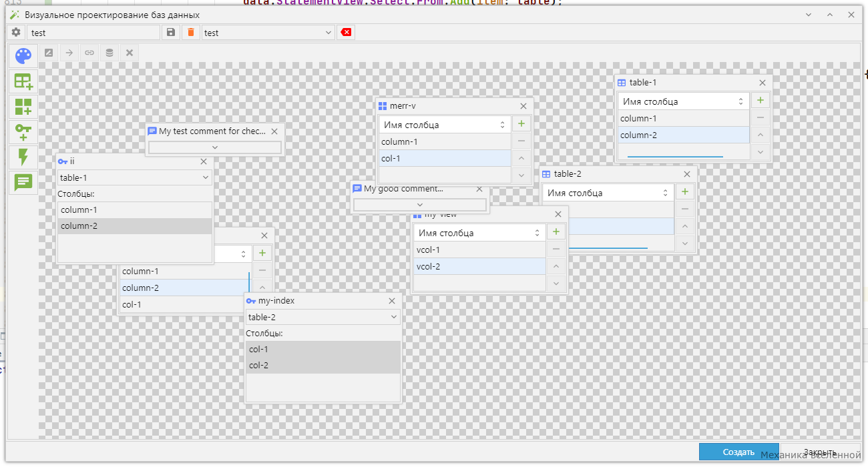Click the red backspace clear icon
Viewport: 868px width, 467px height.
point(346,32)
